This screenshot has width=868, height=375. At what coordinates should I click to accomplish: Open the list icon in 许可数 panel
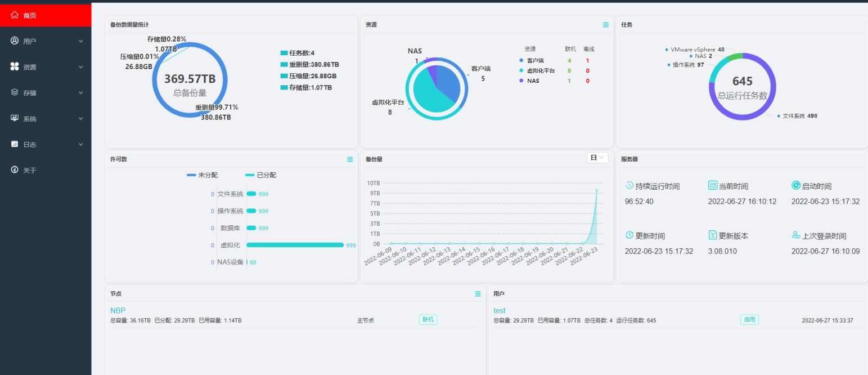pyautogui.click(x=350, y=159)
